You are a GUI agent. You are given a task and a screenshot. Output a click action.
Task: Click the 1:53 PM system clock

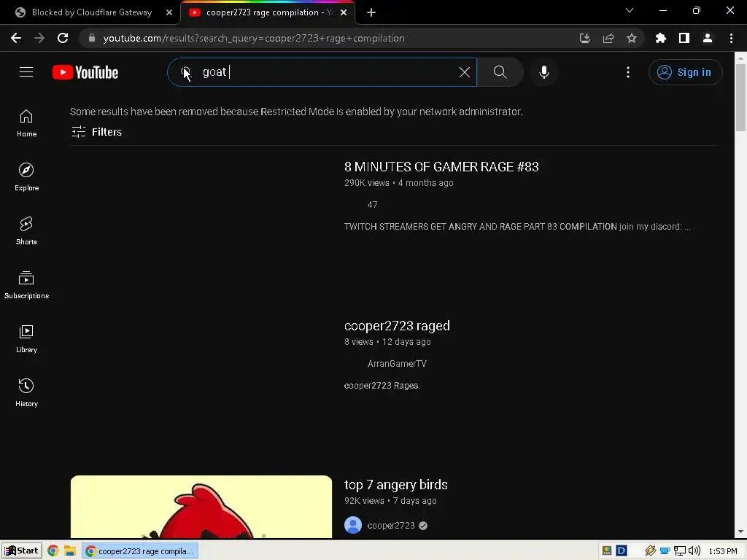click(x=723, y=551)
